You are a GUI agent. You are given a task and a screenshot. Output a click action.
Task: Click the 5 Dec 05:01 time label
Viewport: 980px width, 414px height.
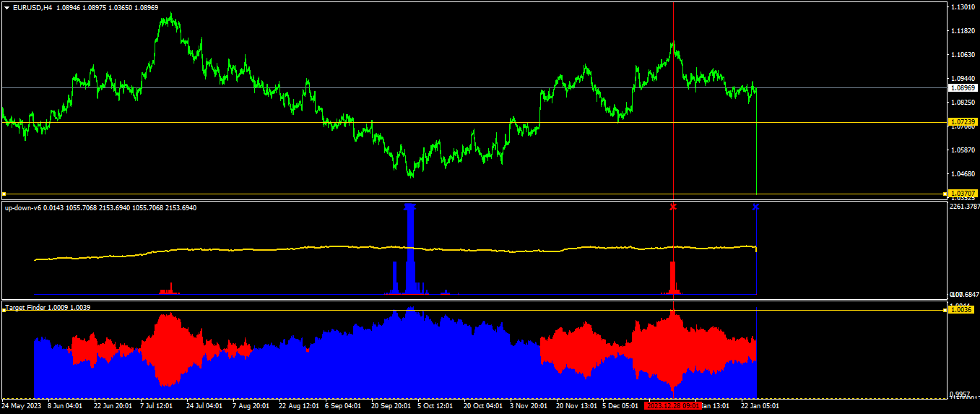pyautogui.click(x=620, y=405)
